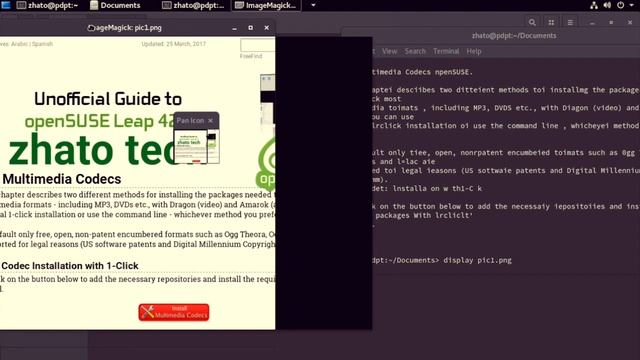Viewport: 640px width, 360px height.
Task: Click the power icon in system tray
Action: pyautogui.click(x=620, y=5)
